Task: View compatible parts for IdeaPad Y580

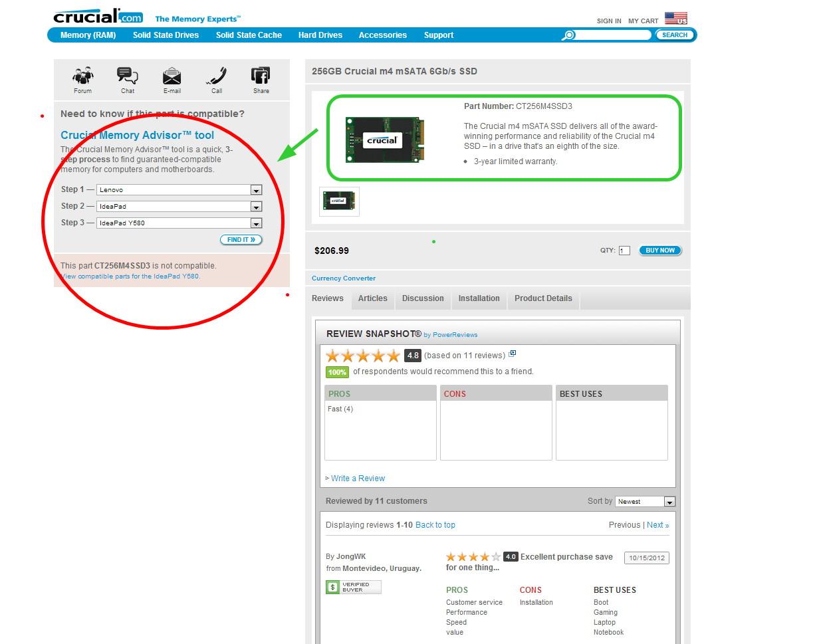Action: 130,276
